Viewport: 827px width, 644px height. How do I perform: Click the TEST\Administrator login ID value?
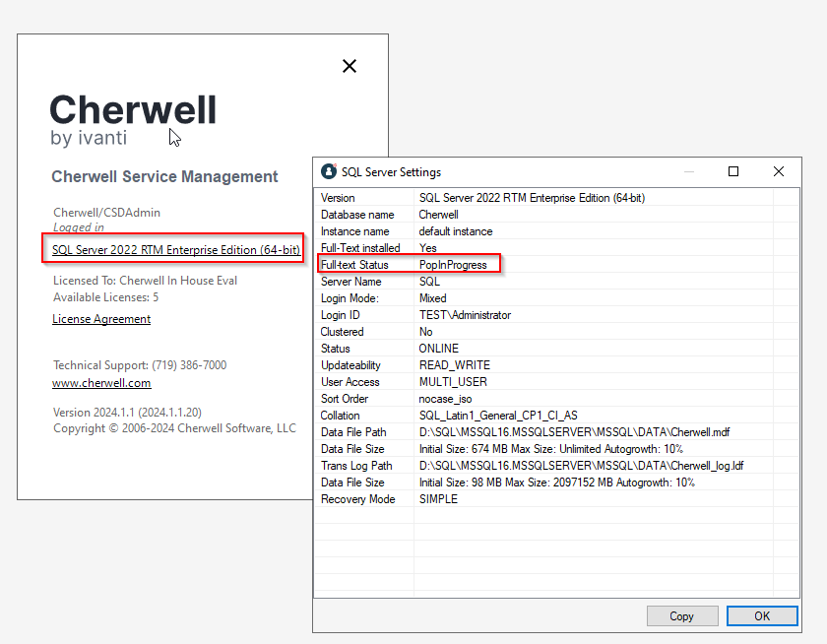tap(465, 315)
